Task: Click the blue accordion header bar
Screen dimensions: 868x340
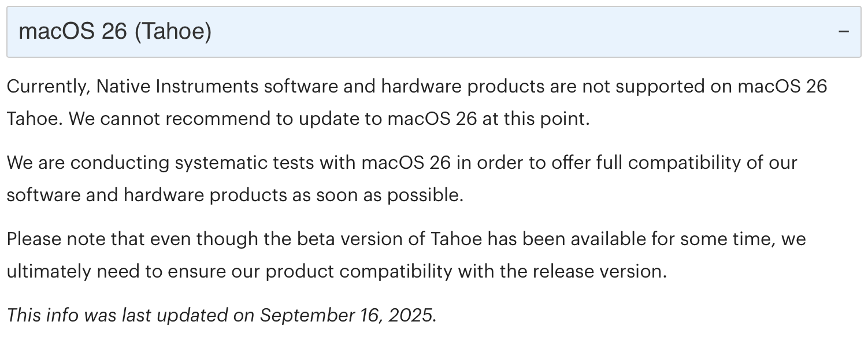Action: [x=434, y=32]
